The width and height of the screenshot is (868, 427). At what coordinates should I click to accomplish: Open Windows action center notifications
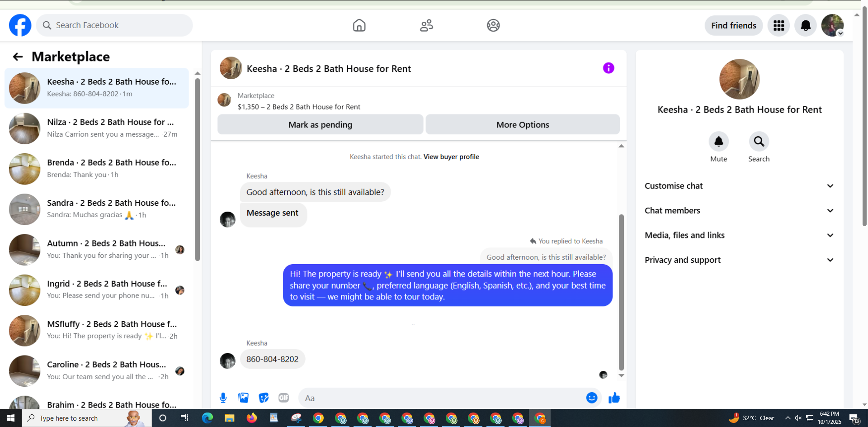854,418
